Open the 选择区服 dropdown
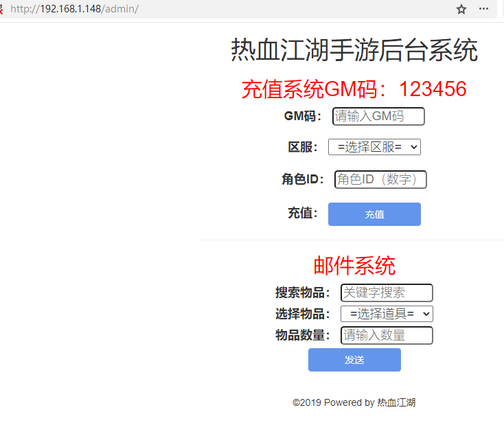This screenshot has width=504, height=434. coord(374,147)
